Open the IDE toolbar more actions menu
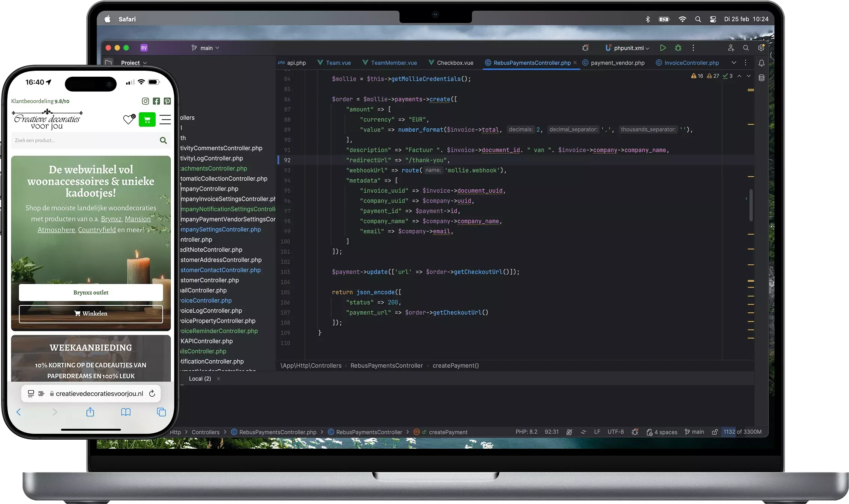This screenshot has width=849, height=504. (693, 48)
